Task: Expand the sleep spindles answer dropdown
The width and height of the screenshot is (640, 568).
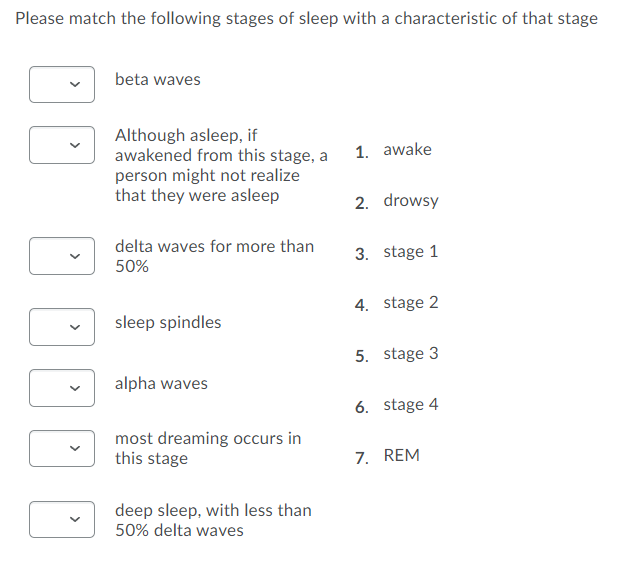Action: 61,327
